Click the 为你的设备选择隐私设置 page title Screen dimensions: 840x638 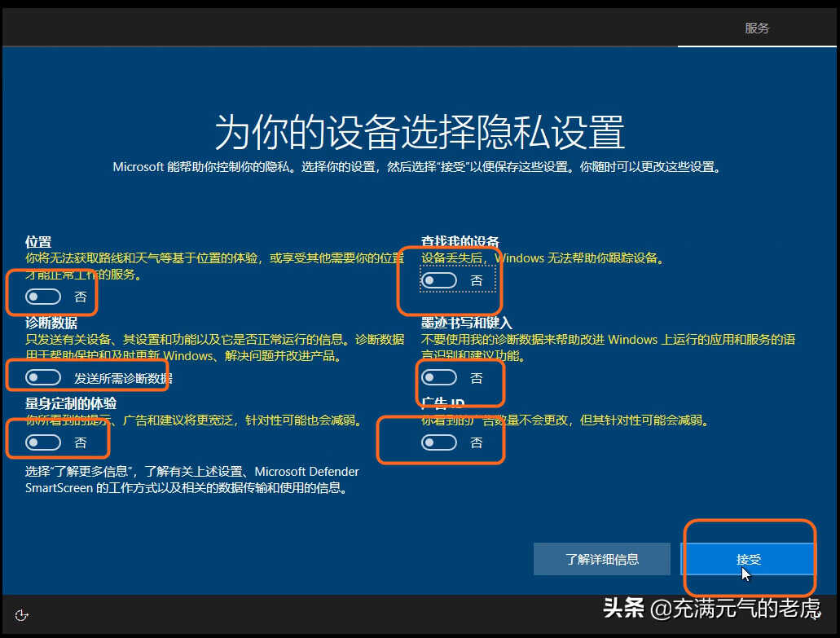pos(420,132)
